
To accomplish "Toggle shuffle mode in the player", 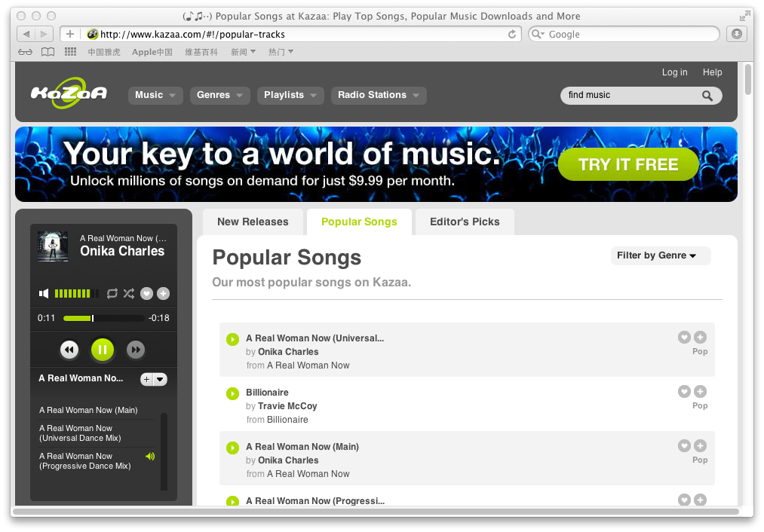I will [129, 293].
